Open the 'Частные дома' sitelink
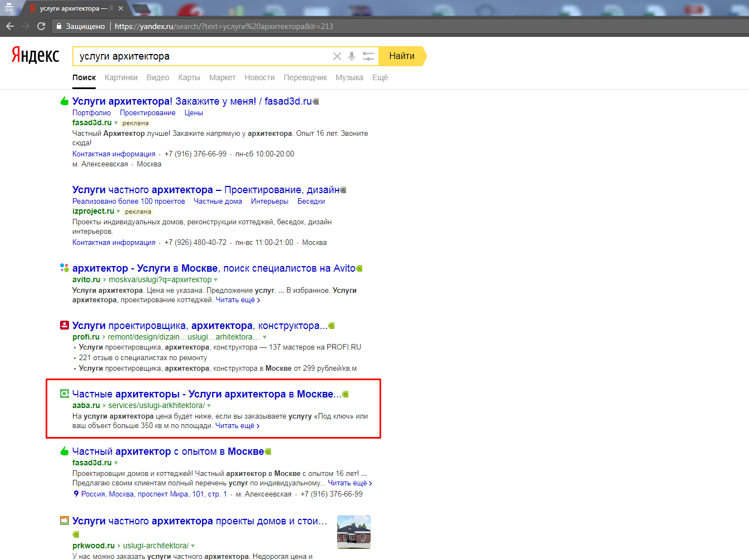The image size is (749, 560). (x=218, y=201)
